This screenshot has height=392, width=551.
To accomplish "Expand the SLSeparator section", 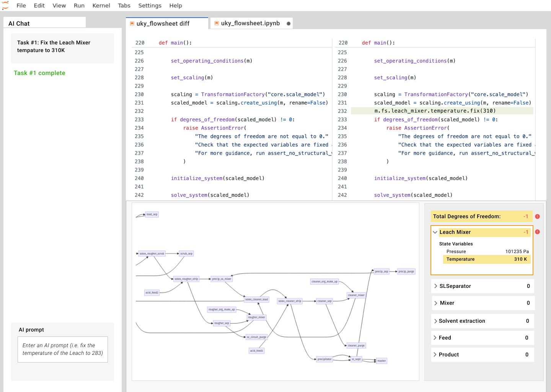I will [435, 286].
